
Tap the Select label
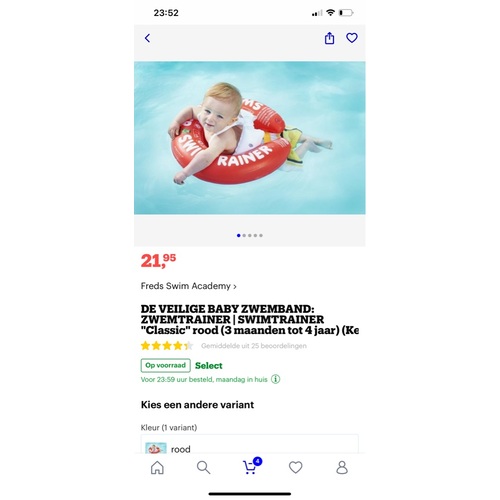(x=209, y=366)
